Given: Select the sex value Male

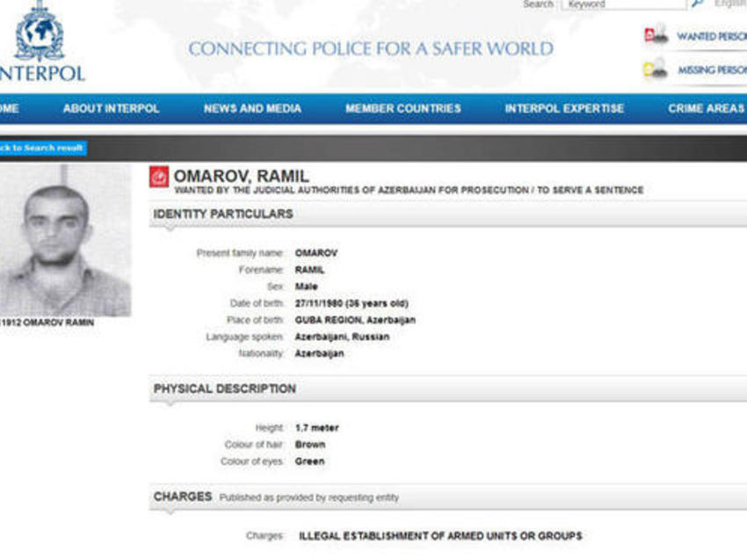Looking at the screenshot, I should click(x=307, y=287).
